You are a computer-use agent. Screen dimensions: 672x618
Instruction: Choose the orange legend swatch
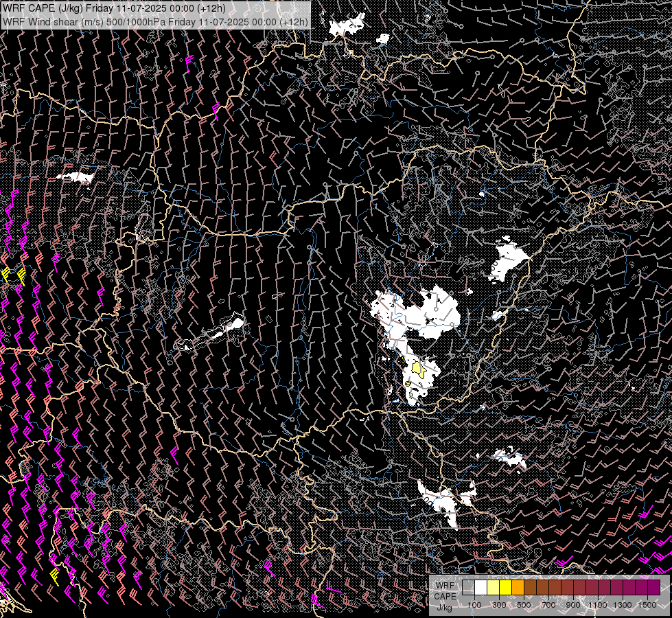[518, 588]
